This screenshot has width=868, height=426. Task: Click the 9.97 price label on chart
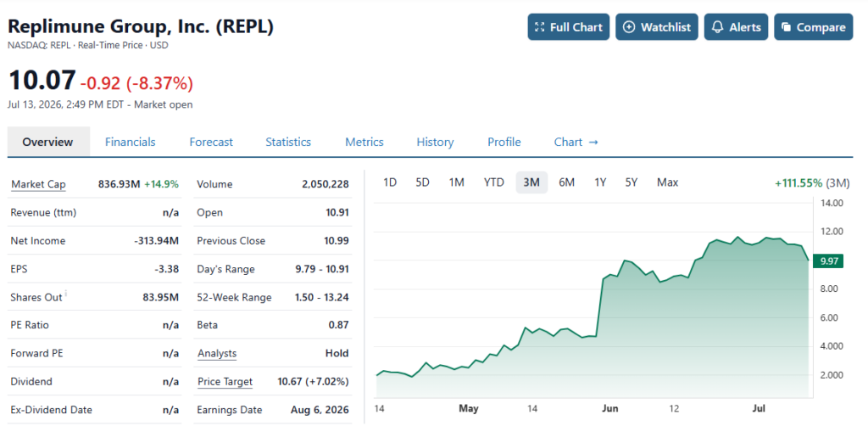[x=828, y=261]
